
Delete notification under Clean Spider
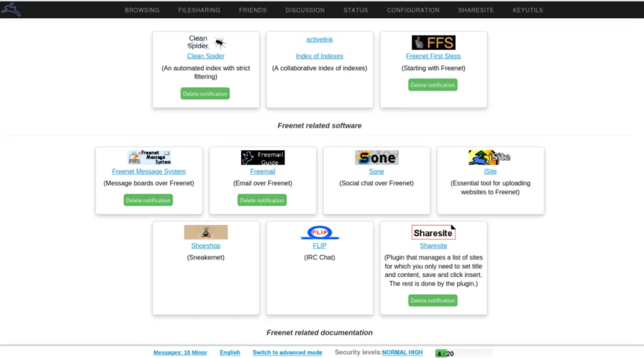tap(205, 94)
